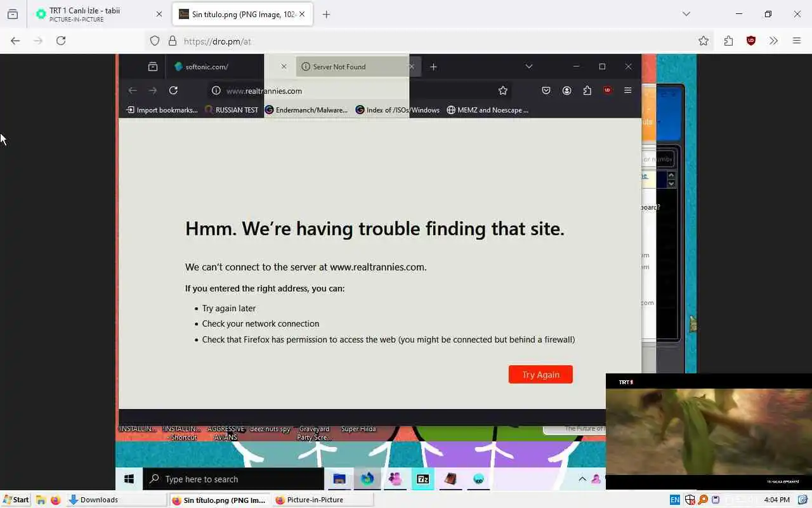Viewport: 812px width, 508px height.
Task: Open Endermanch/Malware bookmark in picture
Action: [x=306, y=110]
